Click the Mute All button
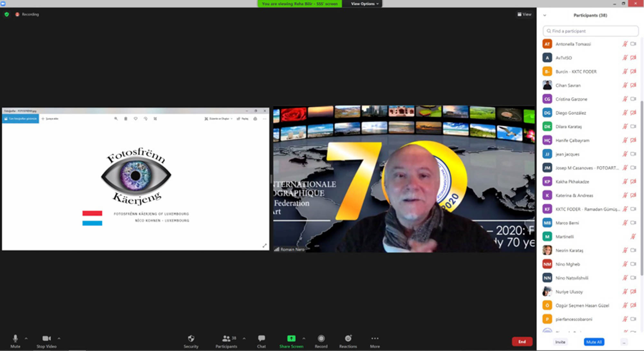This screenshot has height=351, width=644. coord(594,342)
